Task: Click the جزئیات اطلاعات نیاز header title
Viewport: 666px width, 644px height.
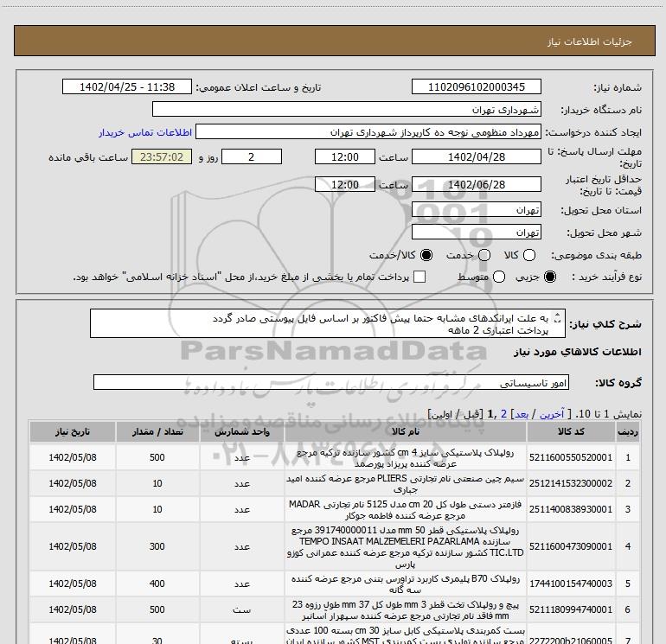Action: click(590, 41)
